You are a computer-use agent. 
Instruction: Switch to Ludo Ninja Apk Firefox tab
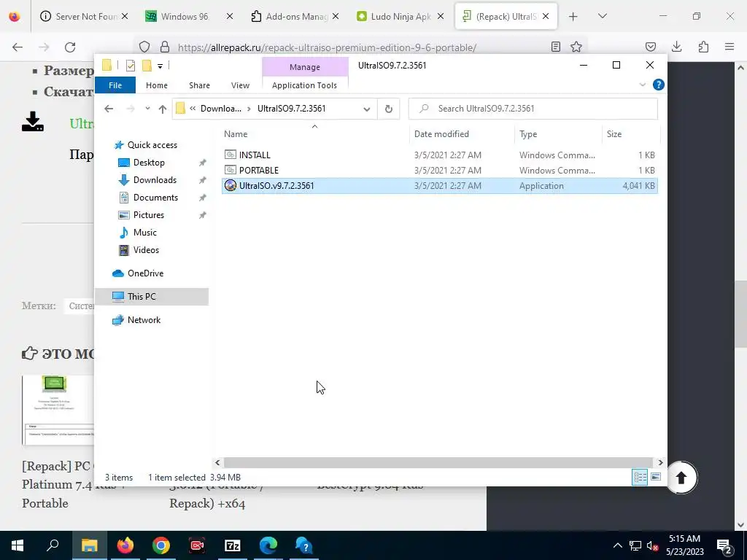point(400,16)
